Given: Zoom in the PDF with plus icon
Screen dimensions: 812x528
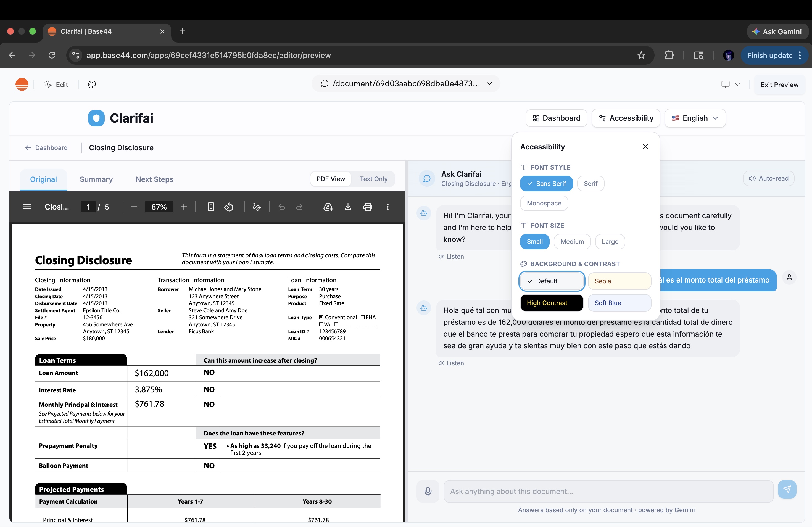Looking at the screenshot, I should (184, 207).
